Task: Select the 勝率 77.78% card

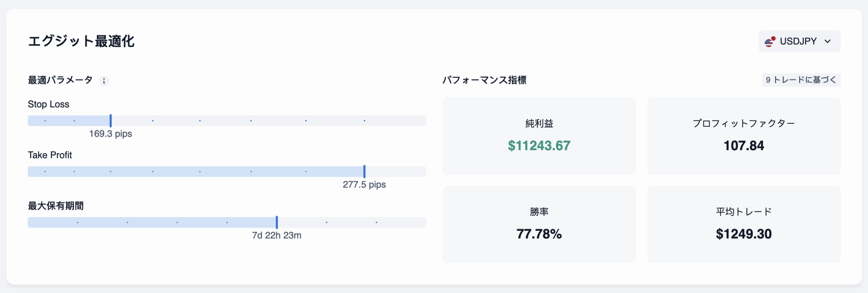Action: click(539, 224)
